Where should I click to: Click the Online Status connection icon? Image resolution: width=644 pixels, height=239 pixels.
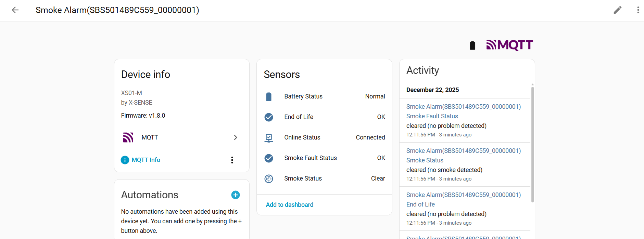pyautogui.click(x=269, y=138)
